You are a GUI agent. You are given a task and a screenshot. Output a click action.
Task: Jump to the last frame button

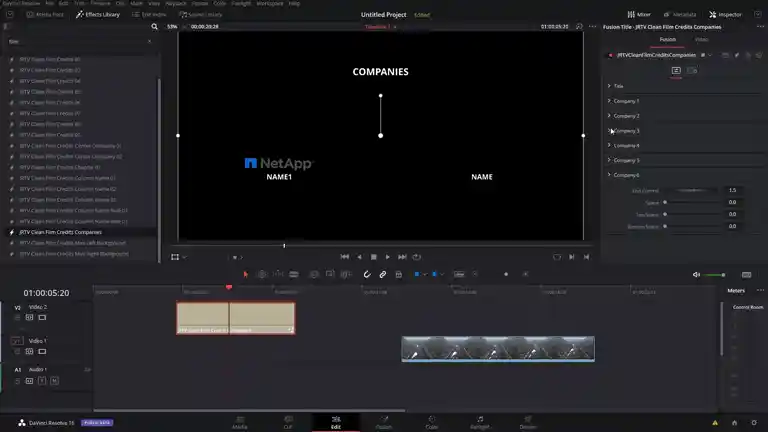tap(402, 257)
